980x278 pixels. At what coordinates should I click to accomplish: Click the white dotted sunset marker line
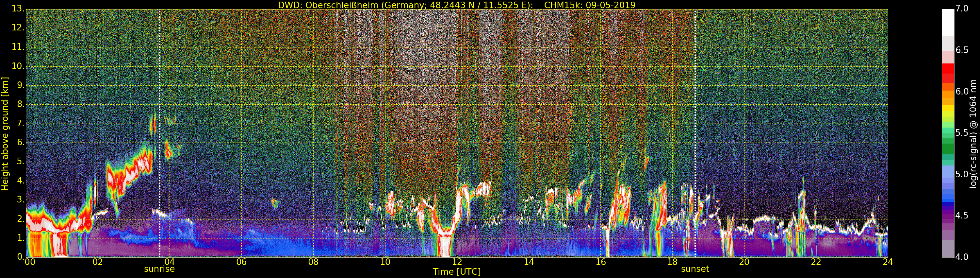[x=695, y=133]
